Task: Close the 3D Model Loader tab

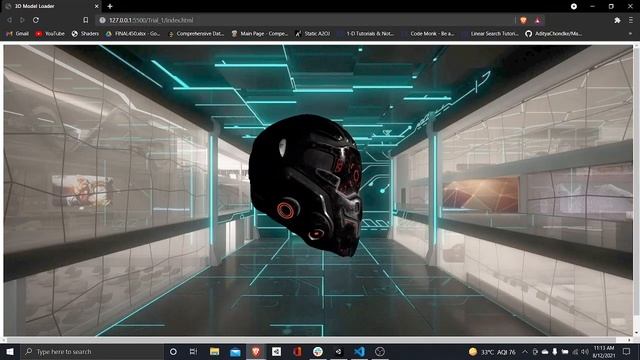Action: pyautogui.click(x=97, y=6)
